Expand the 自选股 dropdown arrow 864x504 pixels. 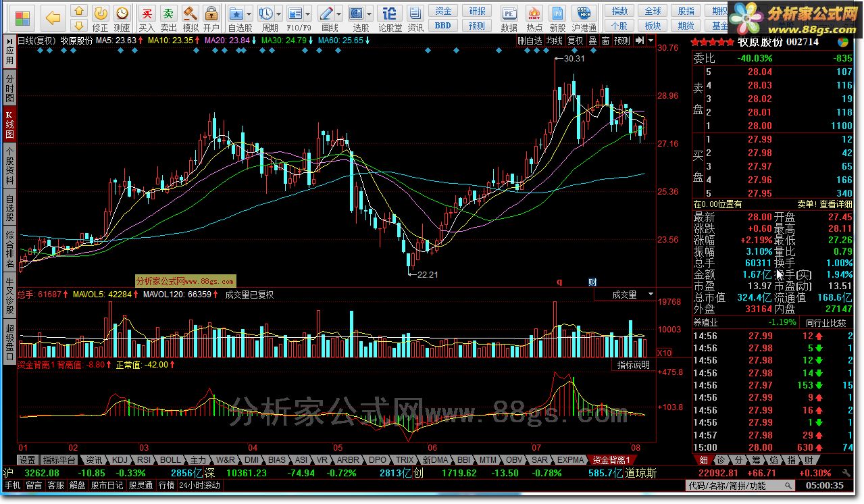(249, 14)
